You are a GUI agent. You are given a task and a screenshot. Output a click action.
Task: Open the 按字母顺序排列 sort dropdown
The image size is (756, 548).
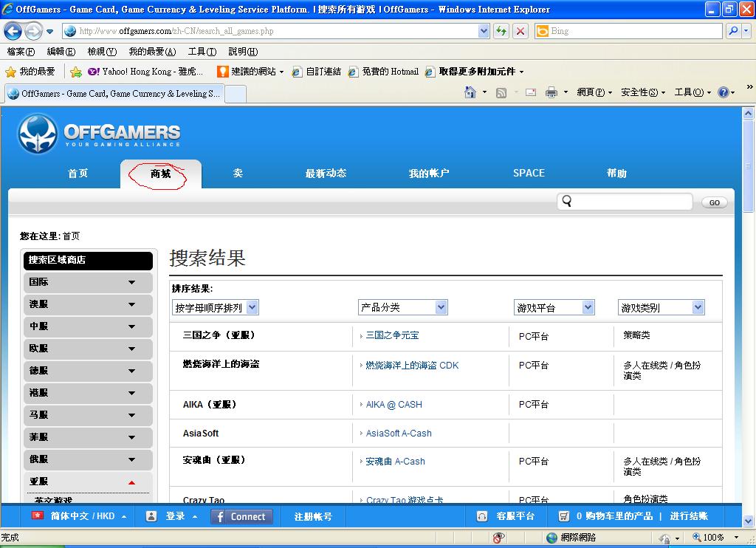tap(215, 308)
